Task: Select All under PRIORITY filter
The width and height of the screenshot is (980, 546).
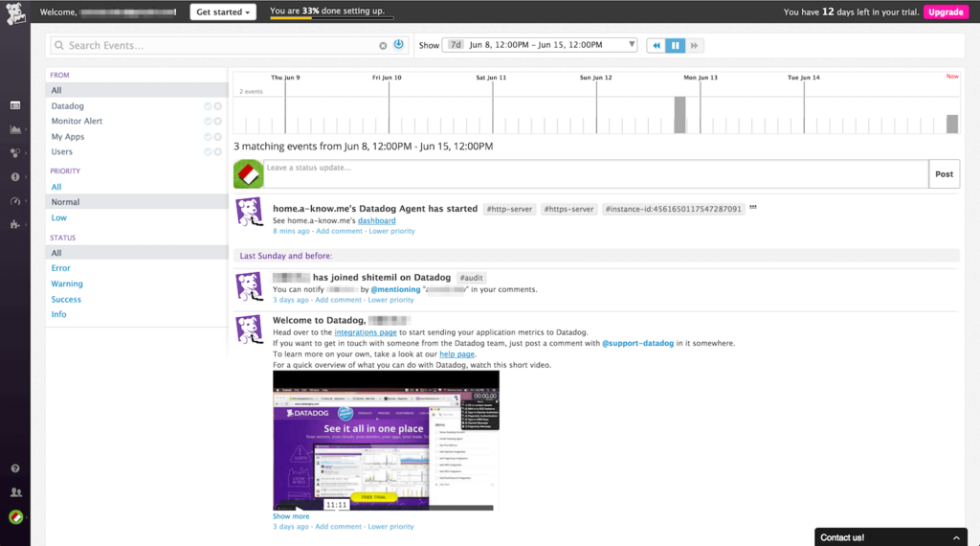Action: 56,187
